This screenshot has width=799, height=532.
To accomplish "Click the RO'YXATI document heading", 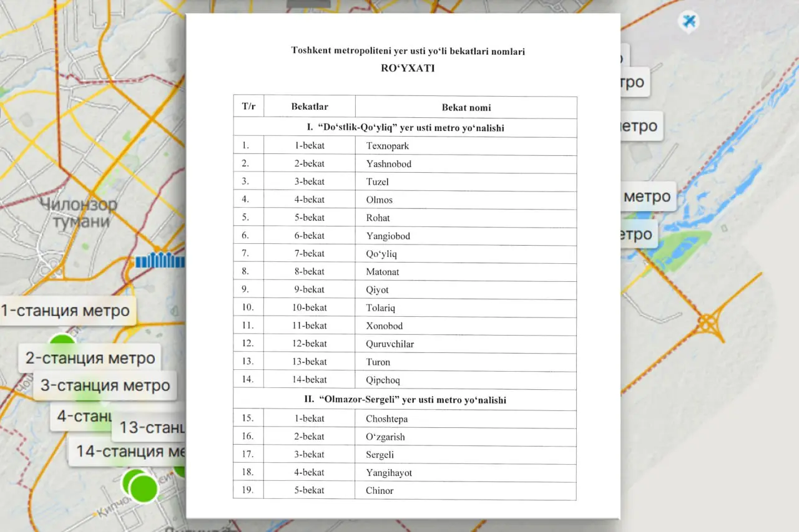I will (408, 69).
